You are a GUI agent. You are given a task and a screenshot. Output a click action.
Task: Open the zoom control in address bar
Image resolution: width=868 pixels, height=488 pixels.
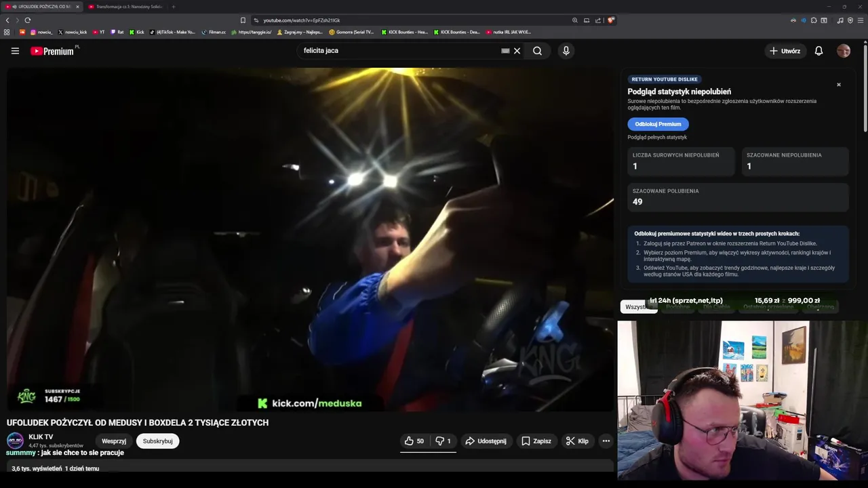(575, 20)
